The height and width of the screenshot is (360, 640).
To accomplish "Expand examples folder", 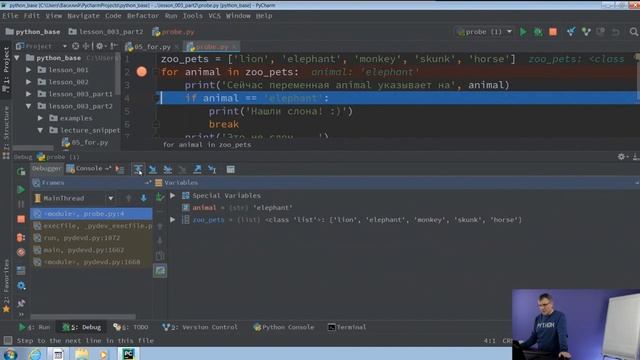I will [x=40, y=118].
